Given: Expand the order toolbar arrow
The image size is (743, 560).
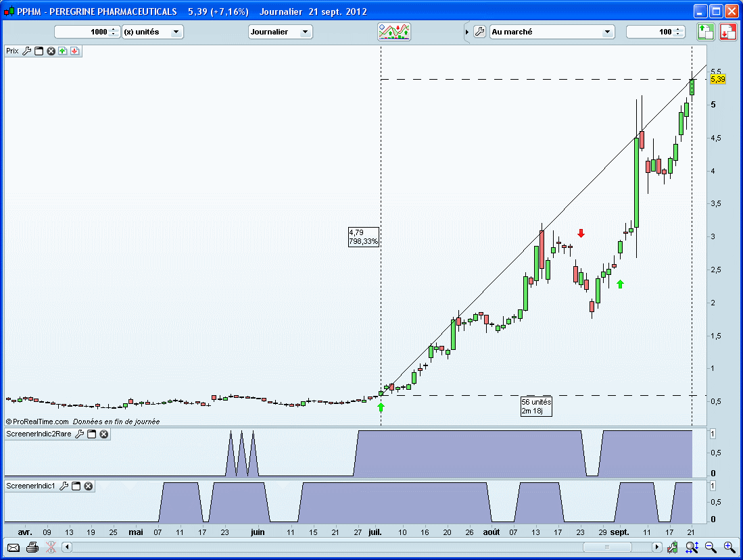Looking at the screenshot, I should click(x=466, y=32).
